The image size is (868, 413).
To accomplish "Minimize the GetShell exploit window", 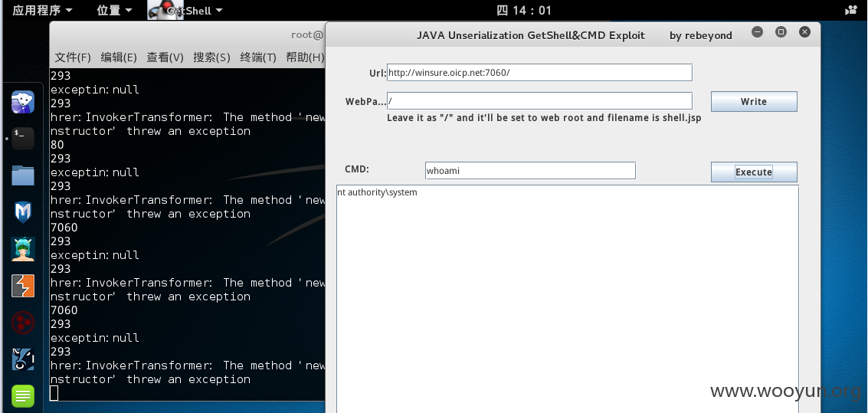I will [x=757, y=32].
